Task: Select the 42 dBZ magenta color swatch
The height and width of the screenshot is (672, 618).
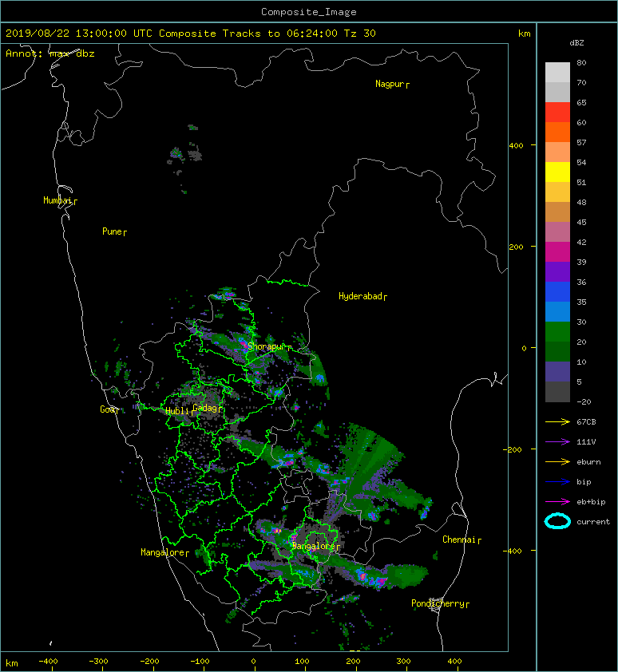Action: (x=557, y=252)
